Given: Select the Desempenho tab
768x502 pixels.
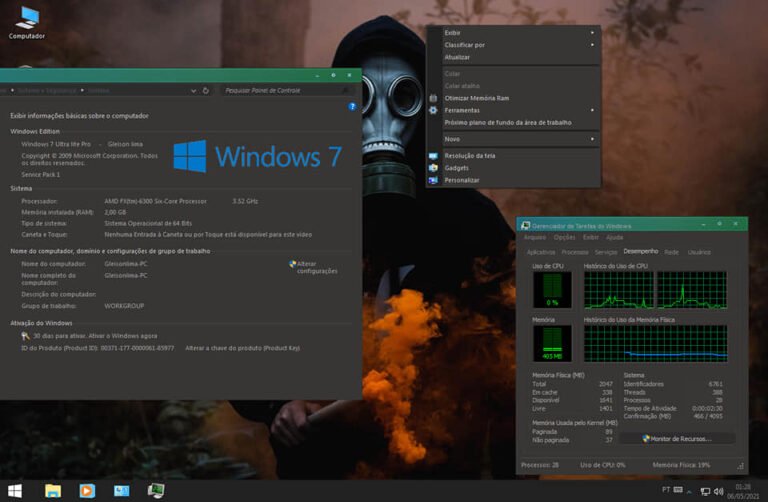Looking at the screenshot, I should tap(641, 251).
